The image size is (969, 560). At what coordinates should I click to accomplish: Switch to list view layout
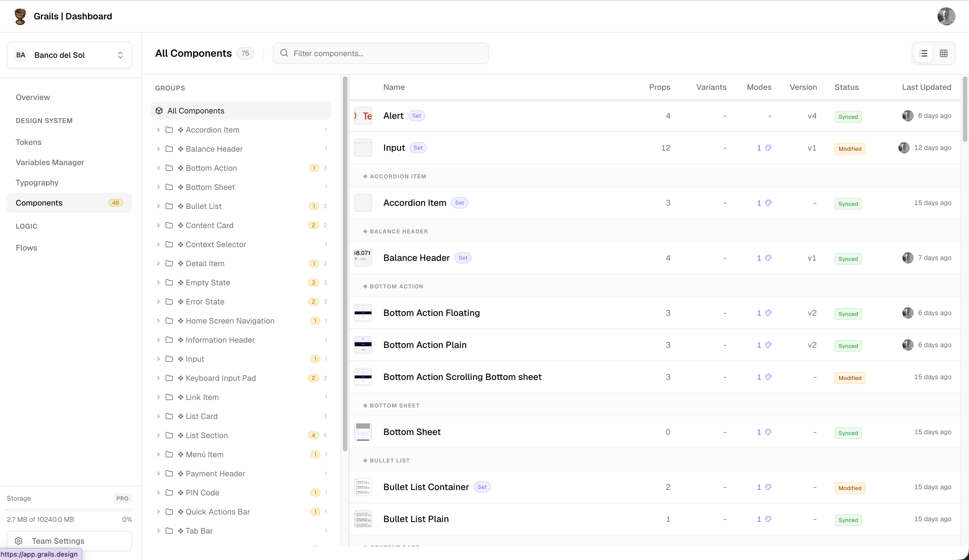pos(923,53)
